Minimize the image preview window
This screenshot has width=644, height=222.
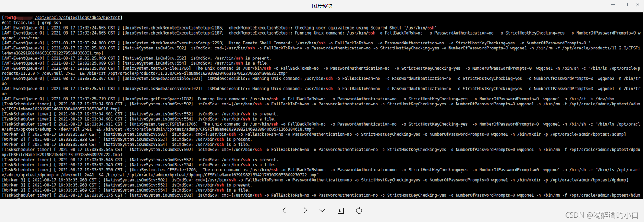[613, 5]
